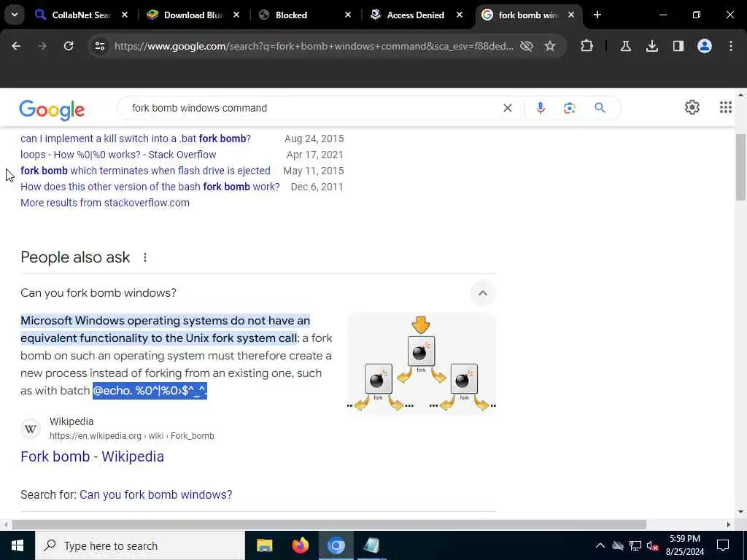Open the Windows Start menu
The image size is (747, 560).
pos(18,545)
